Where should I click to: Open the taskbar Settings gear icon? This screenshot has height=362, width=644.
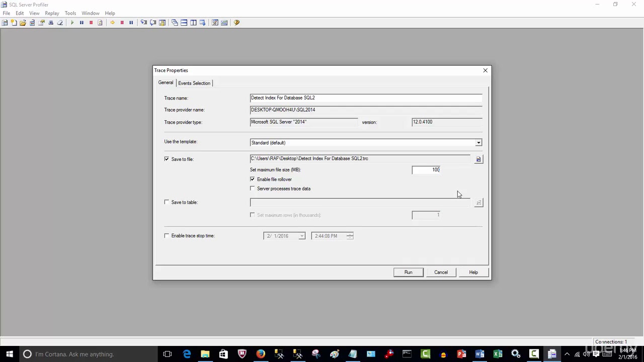point(516,354)
